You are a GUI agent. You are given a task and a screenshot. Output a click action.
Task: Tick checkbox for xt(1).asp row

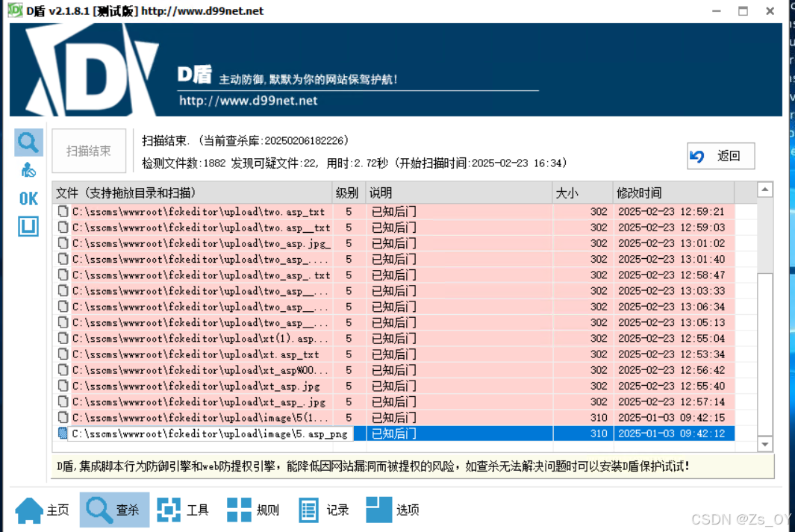click(63, 338)
